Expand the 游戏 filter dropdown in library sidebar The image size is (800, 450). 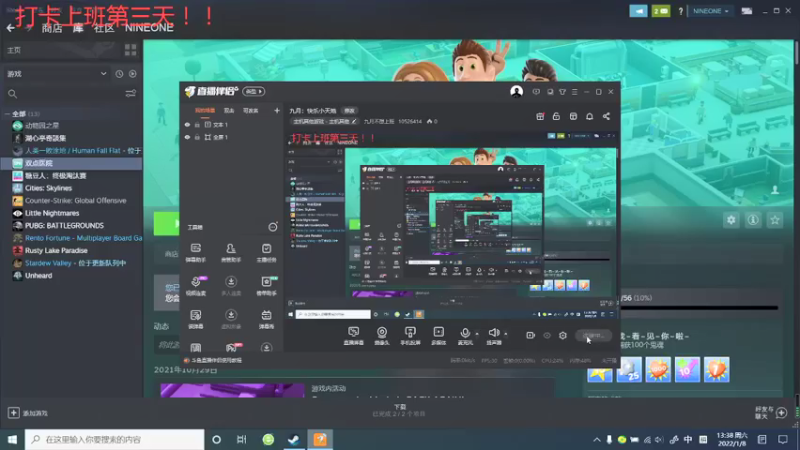pos(104,73)
